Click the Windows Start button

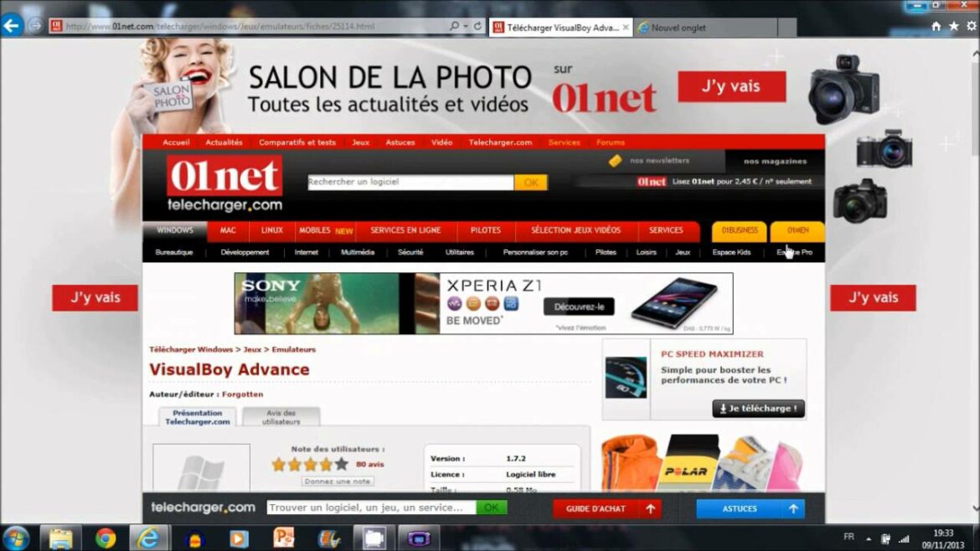click(x=16, y=540)
